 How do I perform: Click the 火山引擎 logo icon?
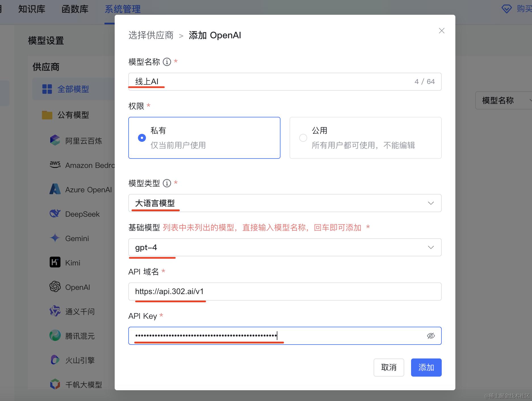click(x=55, y=360)
